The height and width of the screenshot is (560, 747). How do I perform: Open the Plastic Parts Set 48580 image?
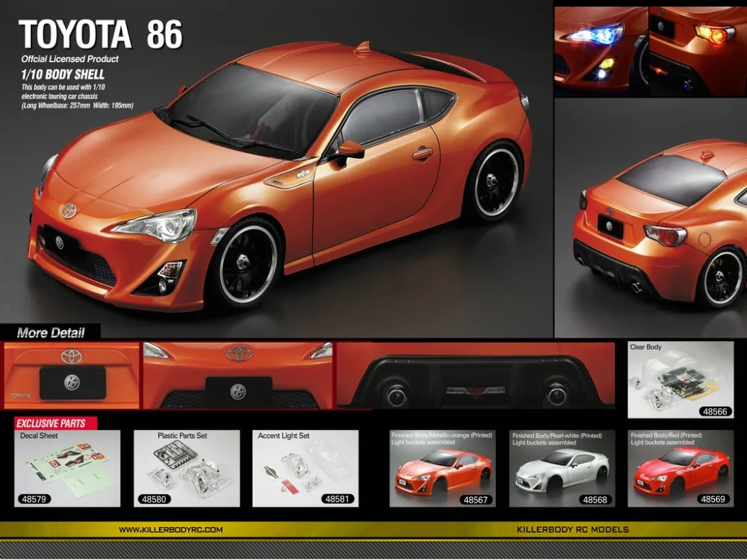coord(187,469)
